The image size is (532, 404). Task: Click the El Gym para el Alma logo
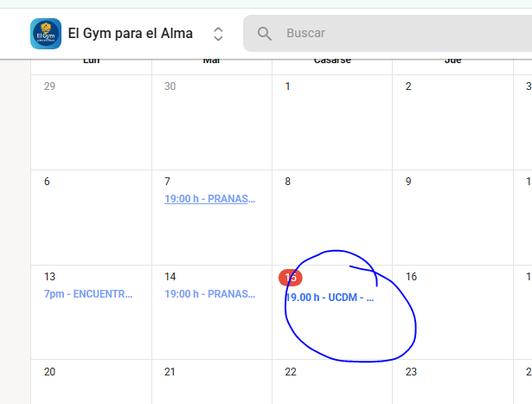tap(45, 34)
